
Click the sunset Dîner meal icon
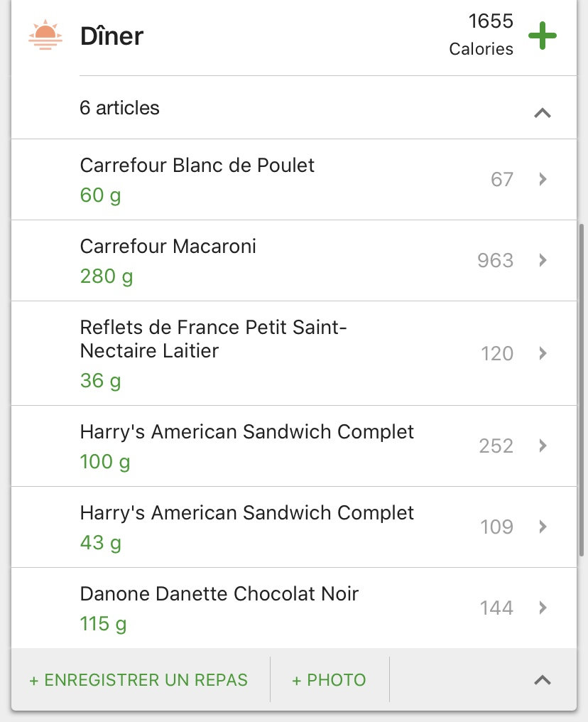45,36
